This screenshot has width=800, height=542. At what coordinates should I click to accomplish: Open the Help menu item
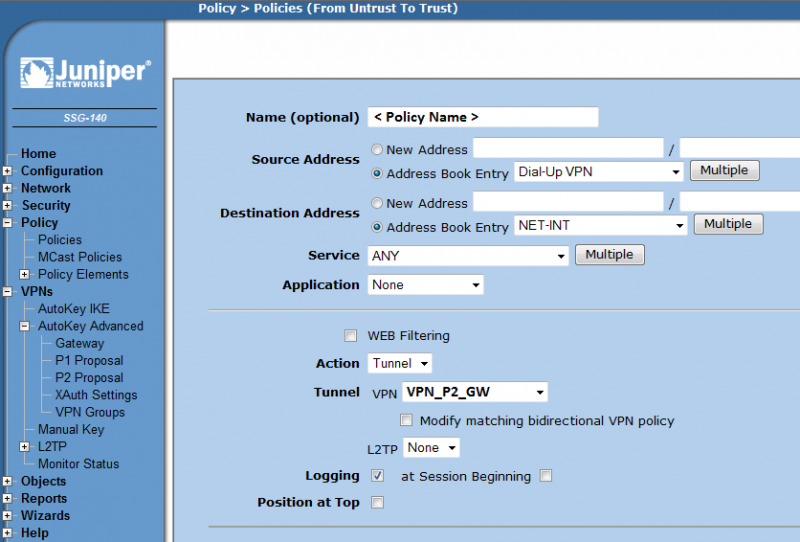coord(35,533)
